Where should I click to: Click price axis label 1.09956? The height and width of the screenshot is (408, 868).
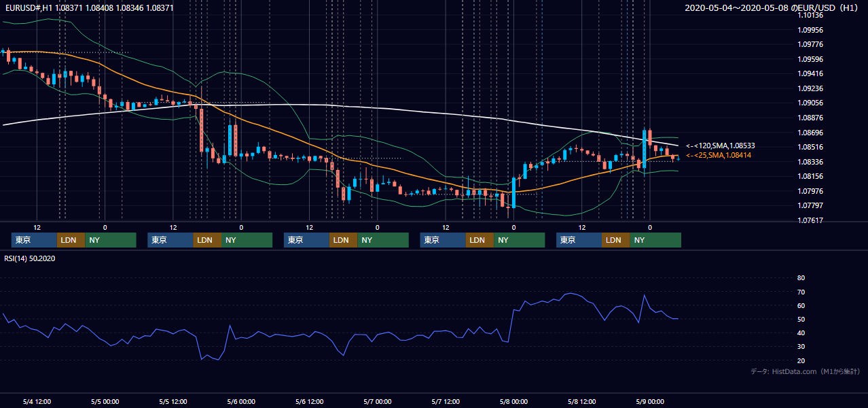[x=810, y=30]
